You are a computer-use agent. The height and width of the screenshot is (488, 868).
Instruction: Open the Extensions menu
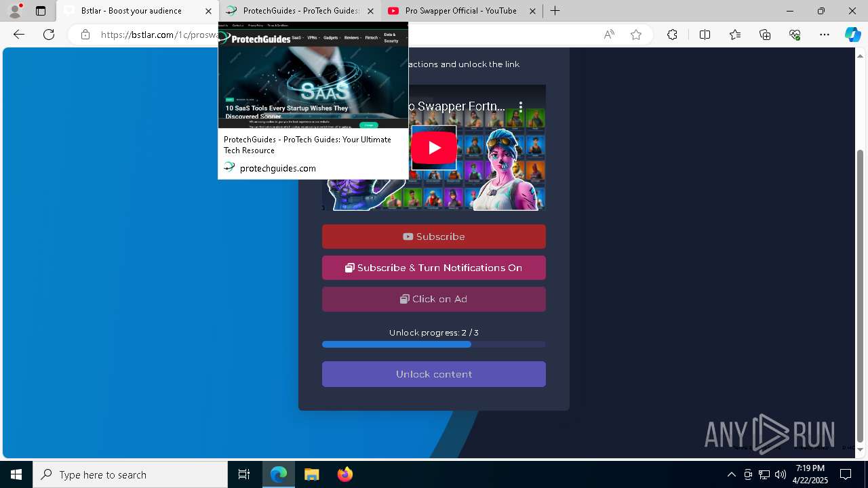coord(672,35)
